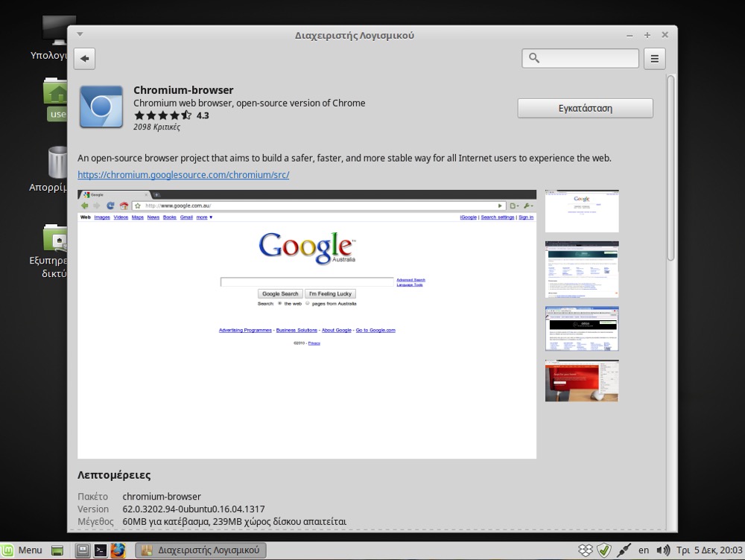
Task: Open the hamburger menu in Software Manager
Action: coord(654,58)
